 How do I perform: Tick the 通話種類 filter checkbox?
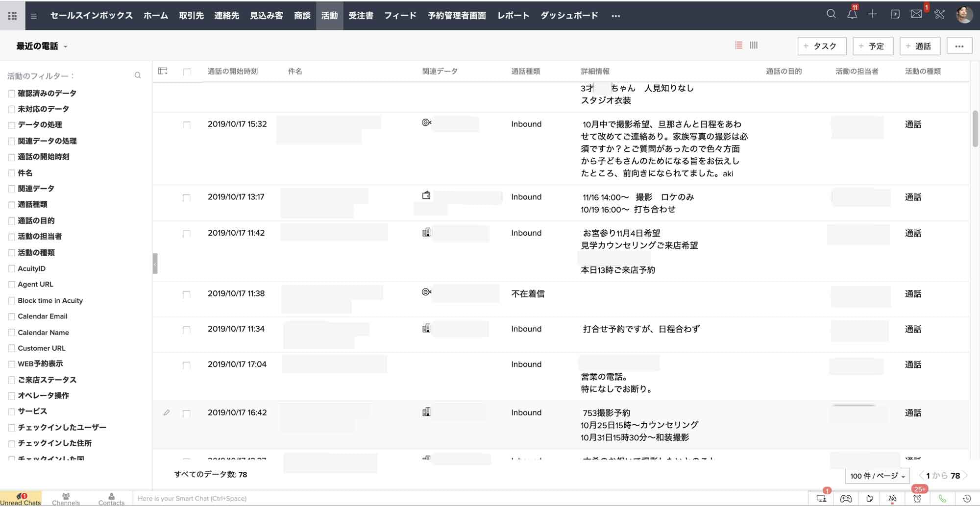tap(12, 205)
